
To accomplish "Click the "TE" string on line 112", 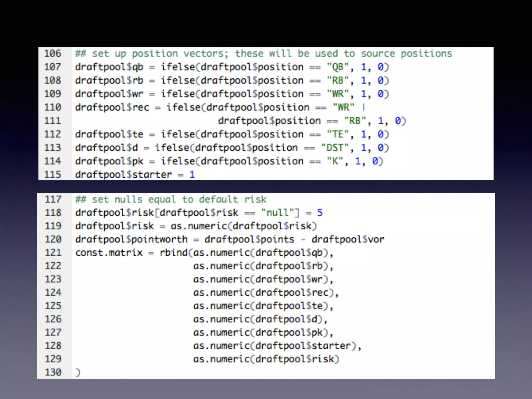I will pyautogui.click(x=338, y=134).
